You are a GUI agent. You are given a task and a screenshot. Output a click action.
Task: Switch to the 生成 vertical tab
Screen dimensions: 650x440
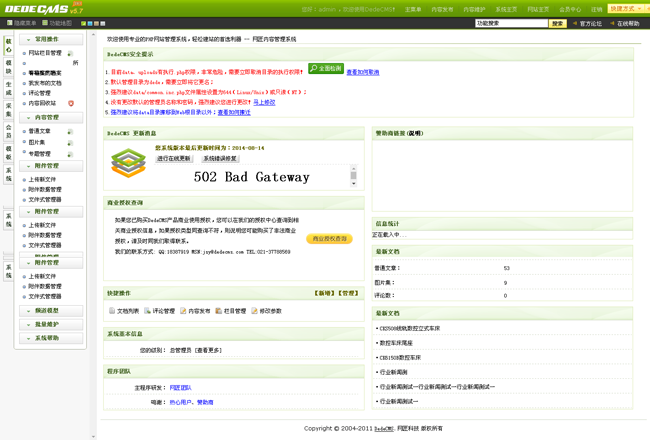[9, 88]
